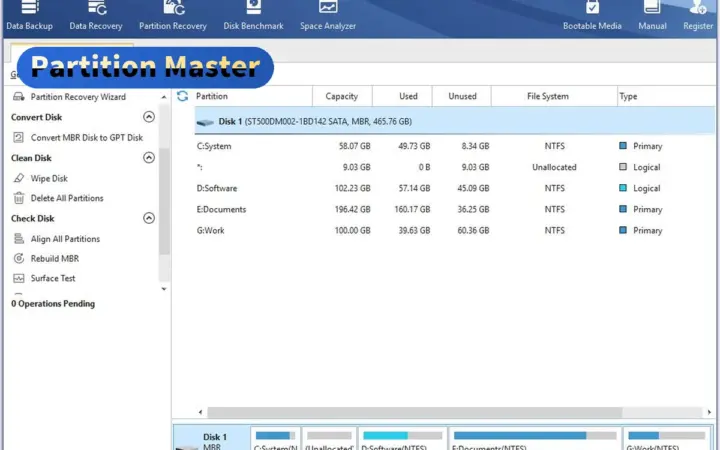Click the Wipe Disk eraser icon
The width and height of the screenshot is (720, 450).
(x=18, y=178)
